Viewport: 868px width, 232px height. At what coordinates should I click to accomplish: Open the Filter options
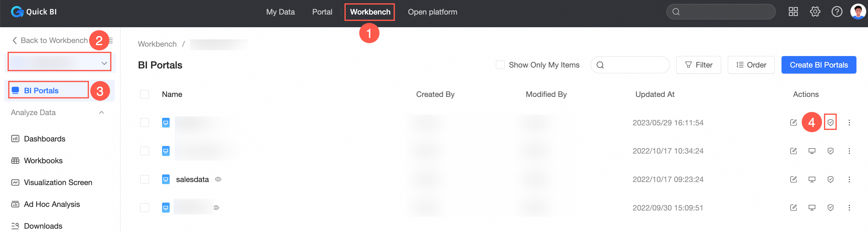[x=698, y=65]
